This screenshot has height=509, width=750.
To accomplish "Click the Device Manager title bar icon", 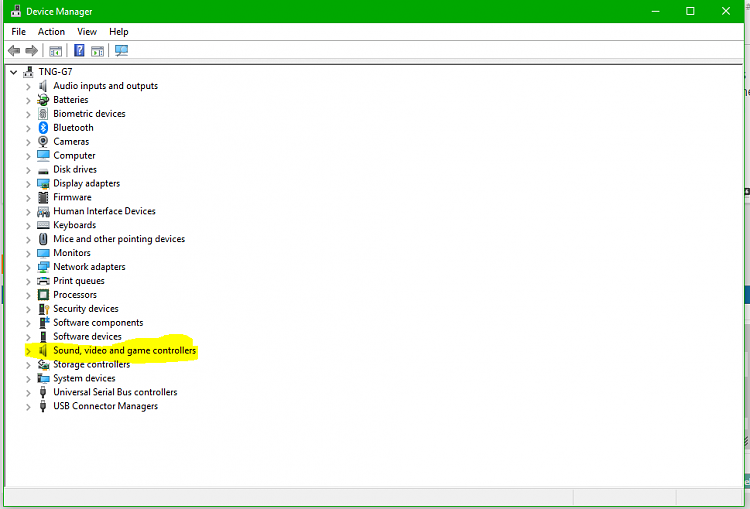I will pos(16,11).
